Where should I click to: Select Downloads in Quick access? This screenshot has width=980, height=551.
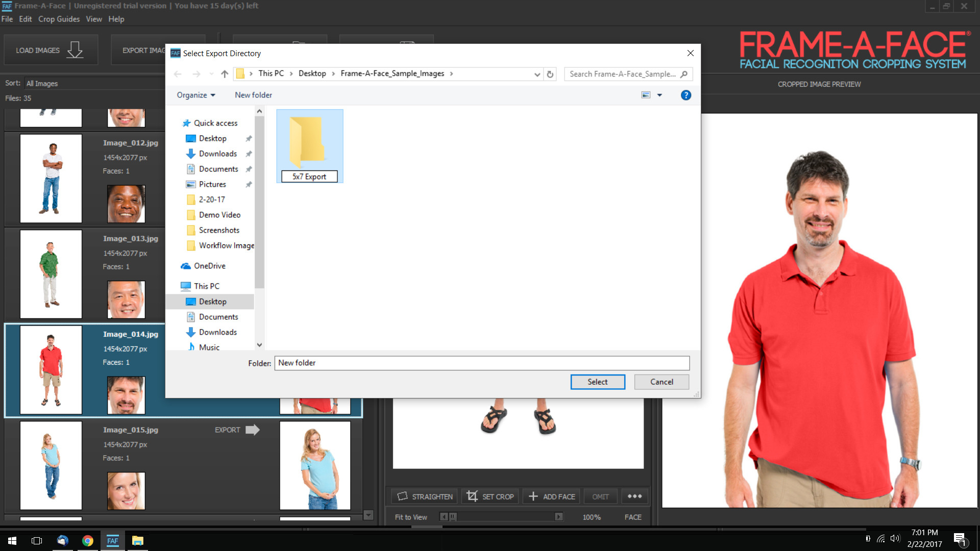217,154
